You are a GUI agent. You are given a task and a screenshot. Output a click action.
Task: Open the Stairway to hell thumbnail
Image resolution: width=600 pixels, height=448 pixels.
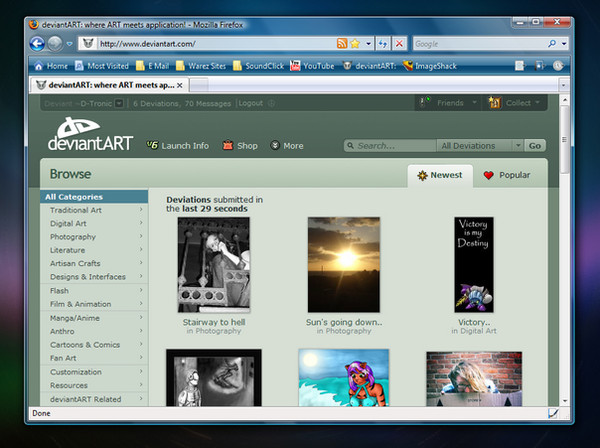pyautogui.click(x=214, y=265)
